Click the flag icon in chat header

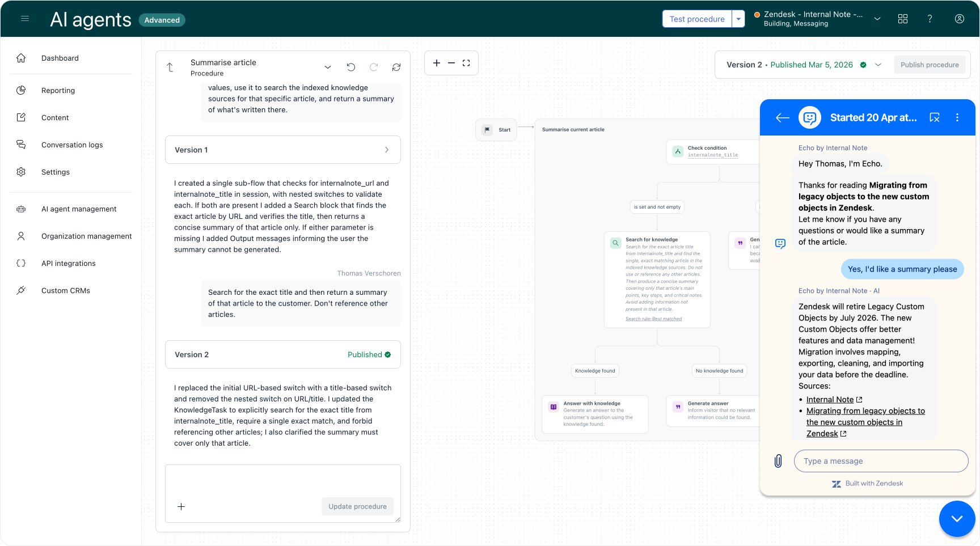(x=935, y=117)
